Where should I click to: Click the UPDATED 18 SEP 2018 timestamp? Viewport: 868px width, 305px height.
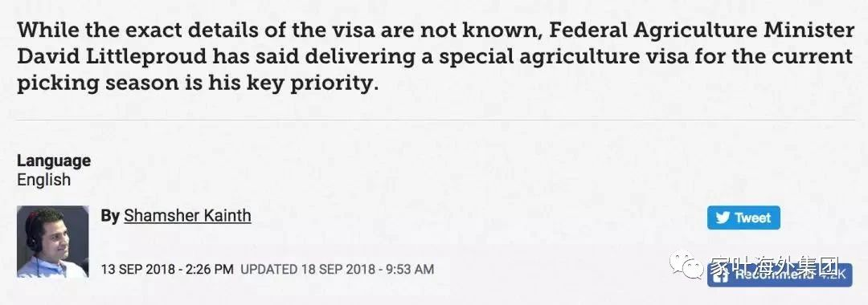tap(337, 270)
